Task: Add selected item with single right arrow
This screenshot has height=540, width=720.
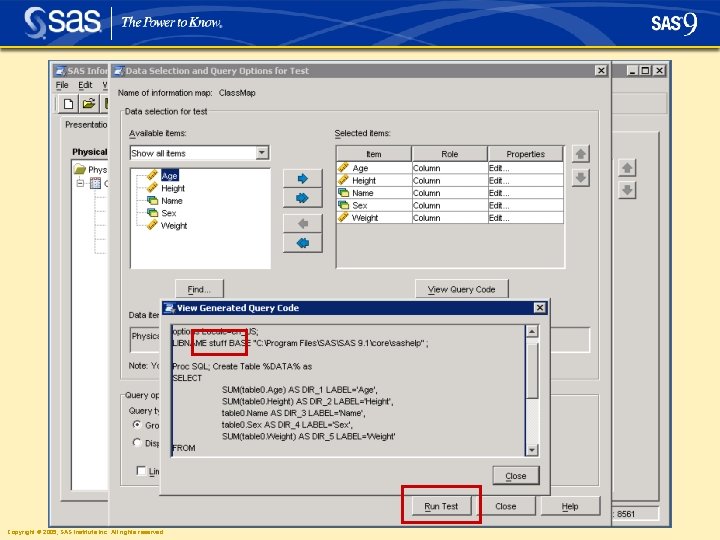Action: point(303,178)
